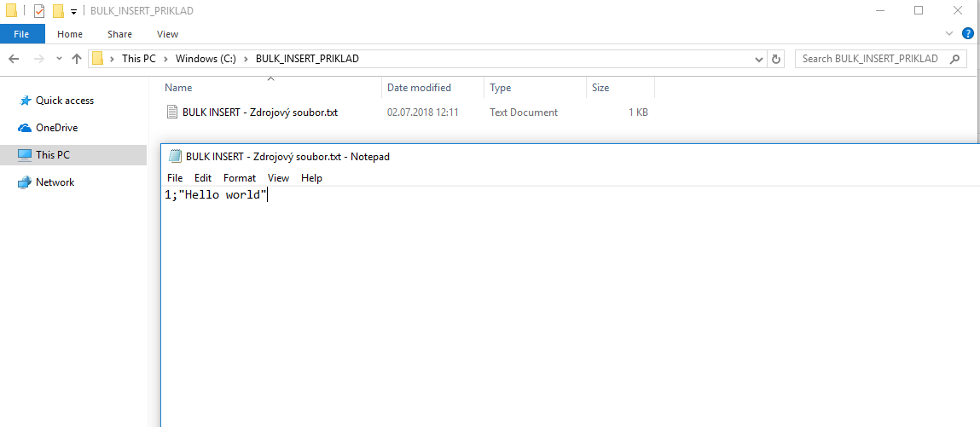Viewport: 980px width, 427px height.
Task: Expand the ribbon with the chevron
Action: click(x=950, y=34)
